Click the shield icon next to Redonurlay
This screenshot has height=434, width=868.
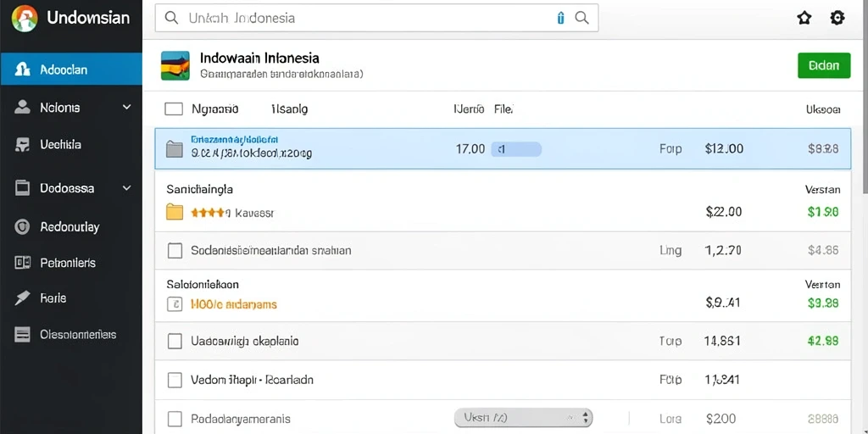22,226
